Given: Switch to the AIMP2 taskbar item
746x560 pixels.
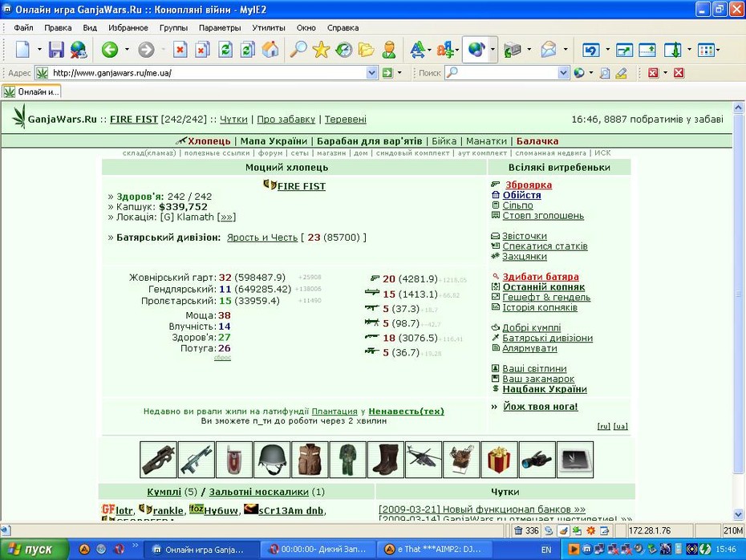Looking at the screenshot, I should [434, 550].
